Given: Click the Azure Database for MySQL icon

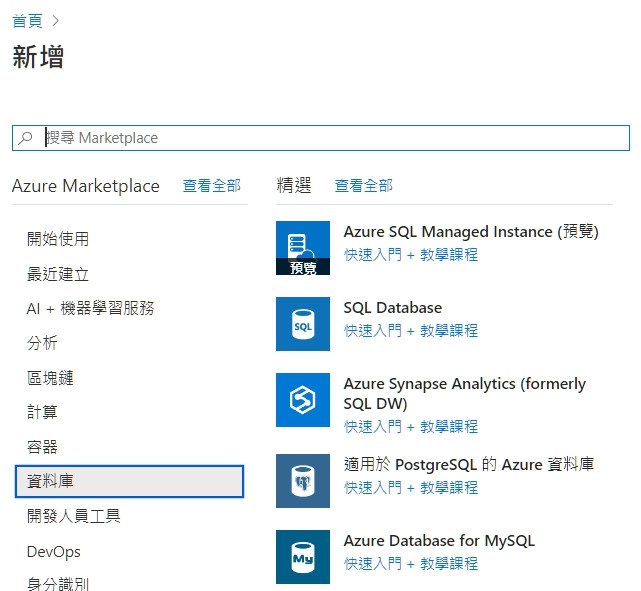Looking at the screenshot, I should pyautogui.click(x=303, y=557).
